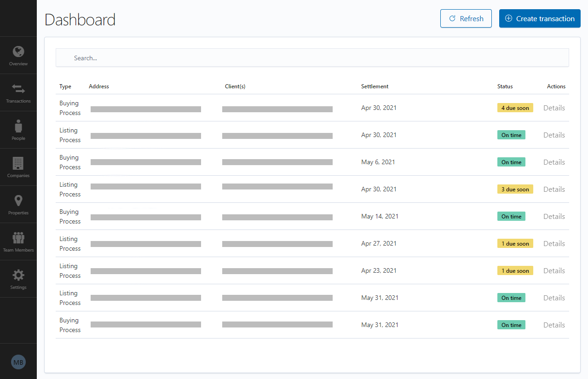This screenshot has height=379, width=588.
Task: Open Settings via the gear icon
Action: [x=18, y=275]
